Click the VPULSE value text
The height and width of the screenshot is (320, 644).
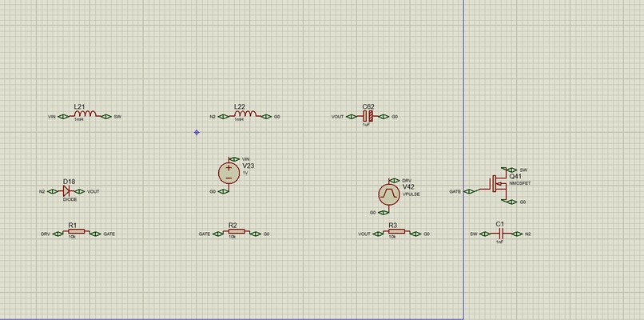pos(411,194)
